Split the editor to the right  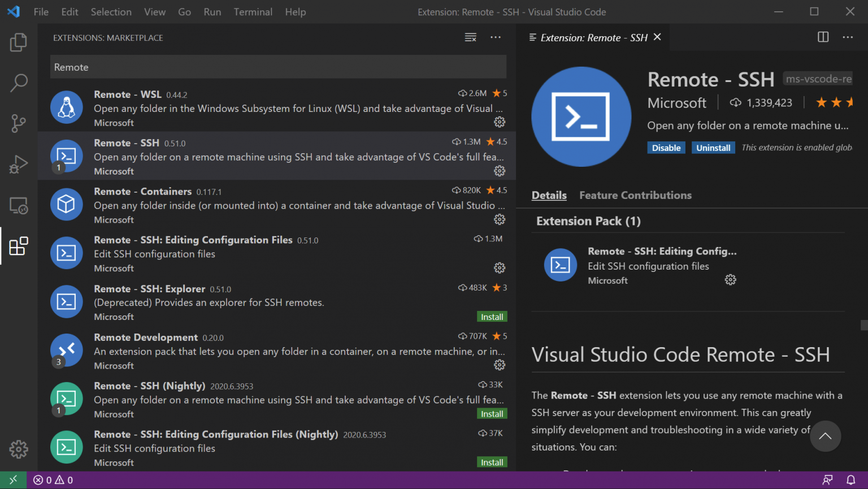(823, 37)
